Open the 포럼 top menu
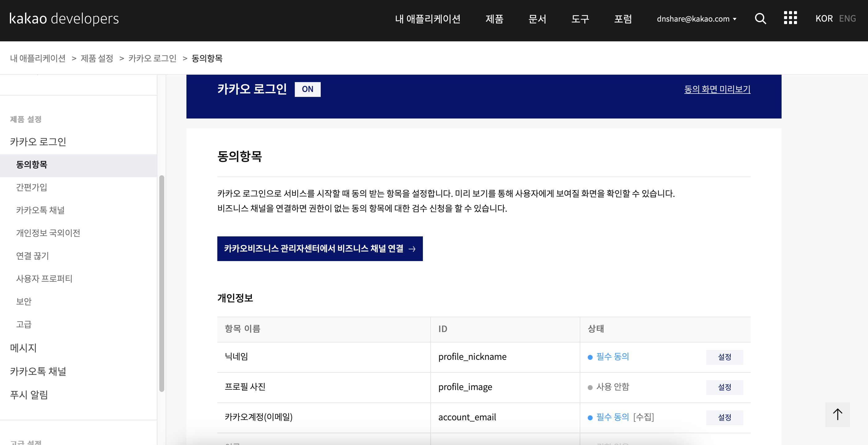 623,19
